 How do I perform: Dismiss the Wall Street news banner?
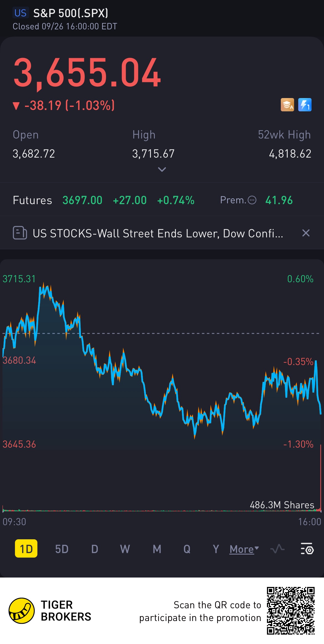click(306, 233)
